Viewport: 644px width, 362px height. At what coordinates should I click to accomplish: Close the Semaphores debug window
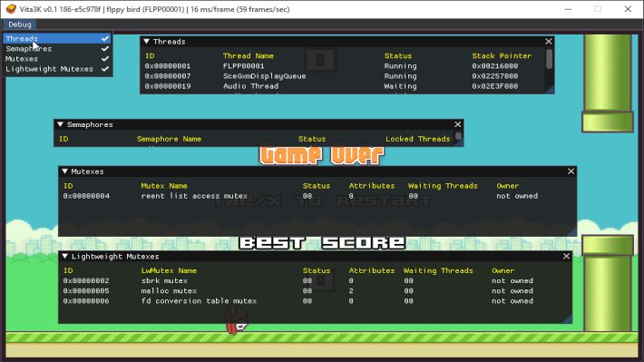coord(457,124)
